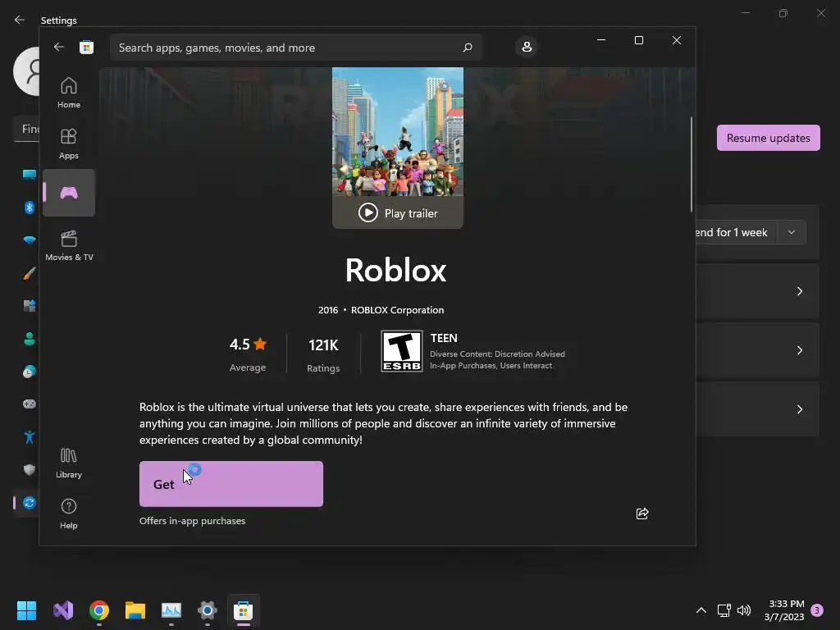Show hidden system tray icons
The width and height of the screenshot is (840, 630).
pyautogui.click(x=701, y=610)
